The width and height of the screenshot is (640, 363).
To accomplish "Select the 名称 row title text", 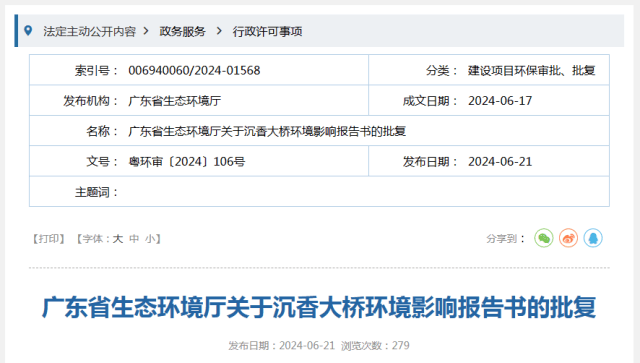I will 267,131.
